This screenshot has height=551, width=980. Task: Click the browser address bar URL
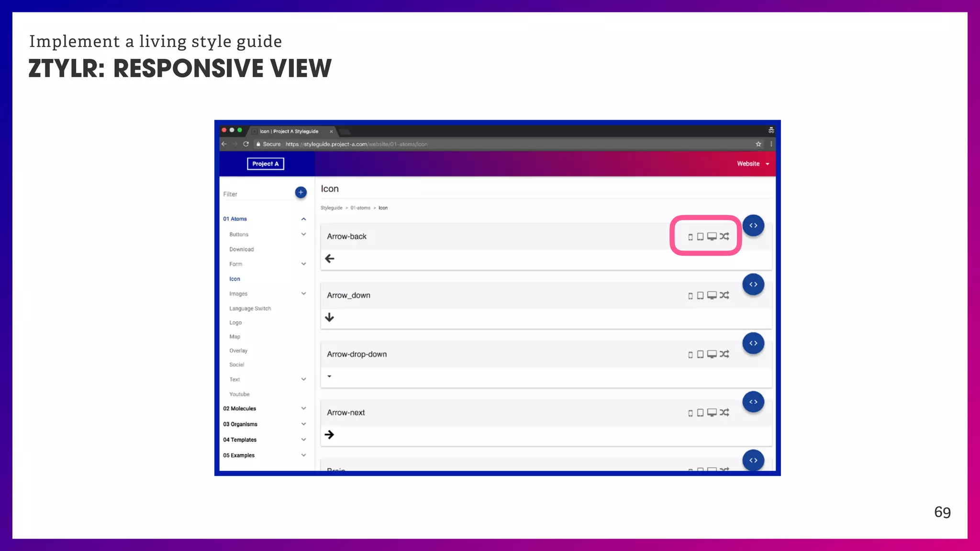356,144
